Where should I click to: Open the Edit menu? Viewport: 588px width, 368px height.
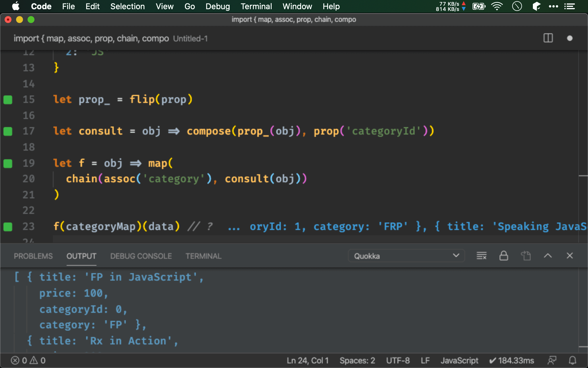pos(92,6)
